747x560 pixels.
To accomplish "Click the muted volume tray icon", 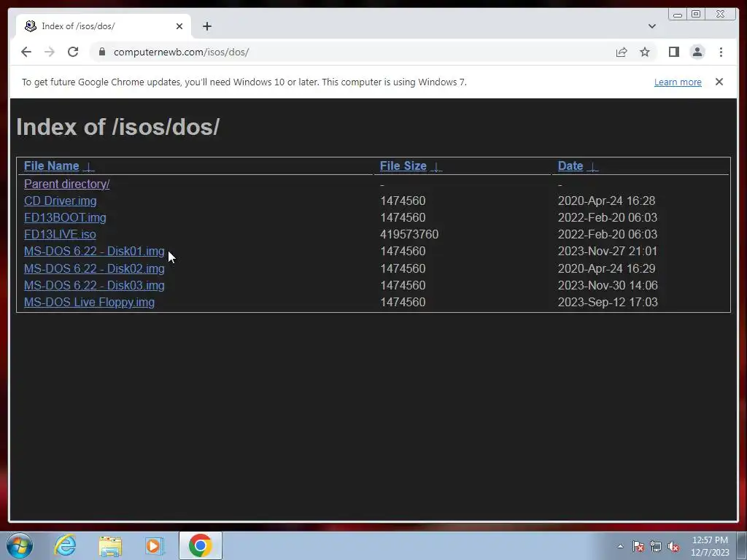I will [x=673, y=547].
